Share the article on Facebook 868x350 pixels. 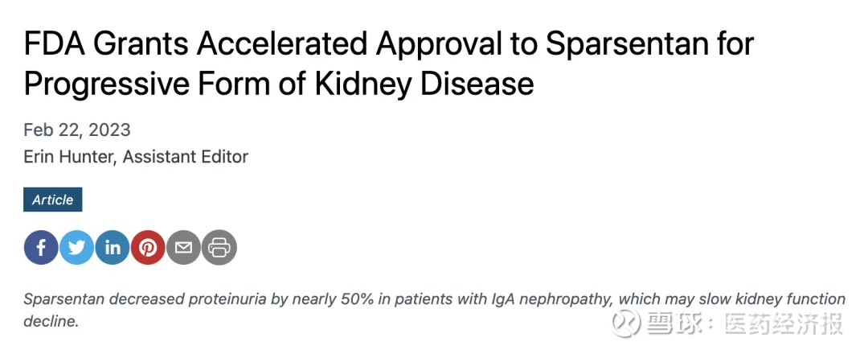tap(41, 248)
